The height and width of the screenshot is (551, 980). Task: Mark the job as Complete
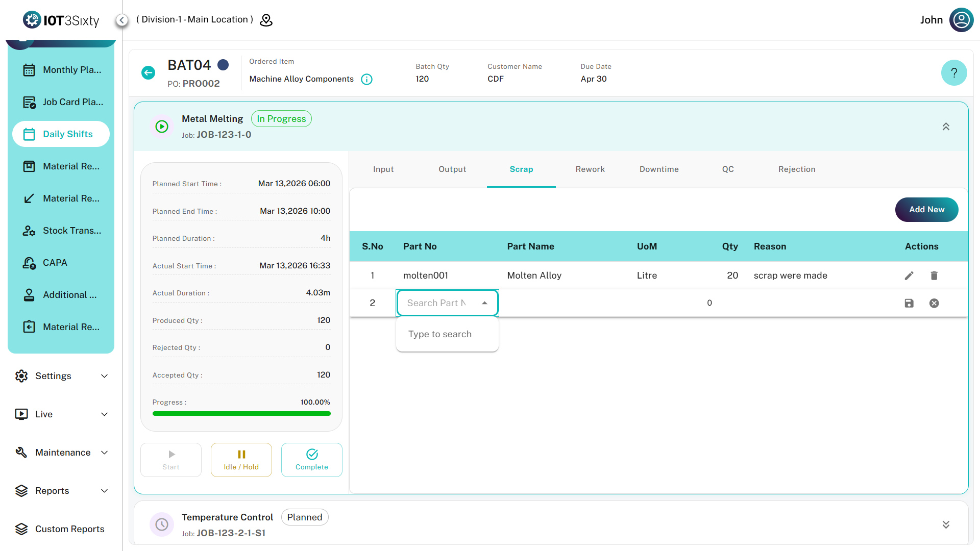(311, 460)
